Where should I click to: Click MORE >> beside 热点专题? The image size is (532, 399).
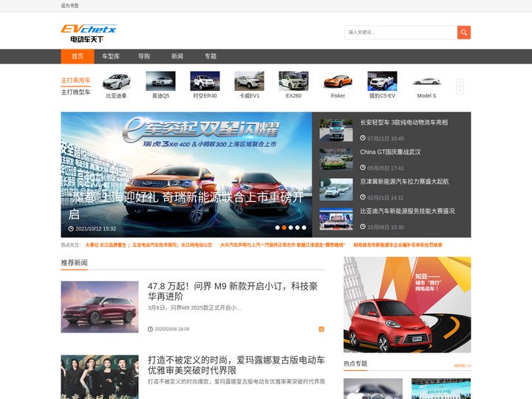(x=463, y=366)
